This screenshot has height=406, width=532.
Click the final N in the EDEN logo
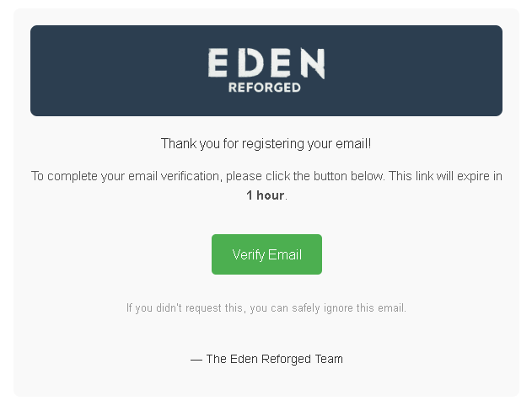click(x=312, y=64)
